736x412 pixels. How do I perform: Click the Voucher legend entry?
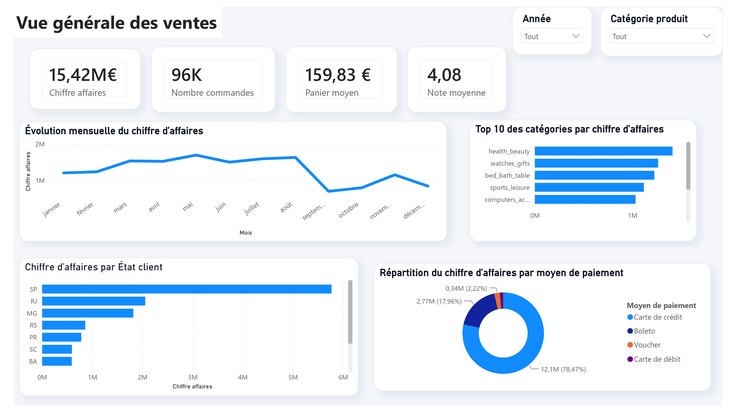pyautogui.click(x=644, y=345)
